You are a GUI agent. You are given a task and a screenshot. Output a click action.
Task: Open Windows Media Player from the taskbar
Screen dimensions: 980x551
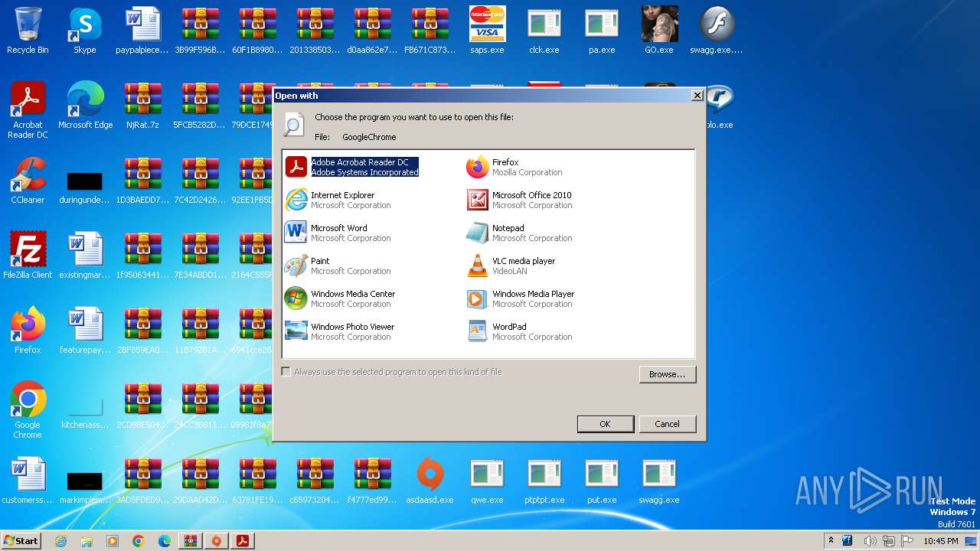pyautogui.click(x=113, y=540)
